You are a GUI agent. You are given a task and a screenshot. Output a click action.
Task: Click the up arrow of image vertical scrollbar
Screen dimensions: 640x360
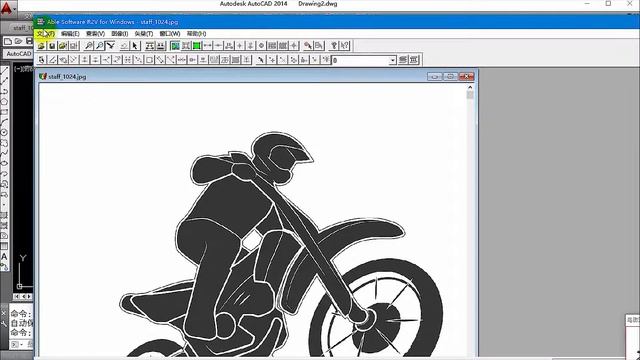pos(470,87)
